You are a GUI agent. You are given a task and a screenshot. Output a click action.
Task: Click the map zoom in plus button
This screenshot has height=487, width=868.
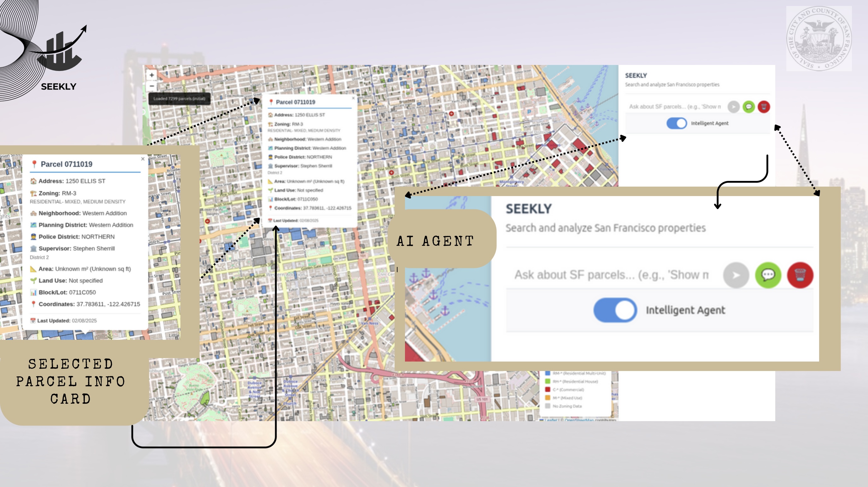[152, 75]
